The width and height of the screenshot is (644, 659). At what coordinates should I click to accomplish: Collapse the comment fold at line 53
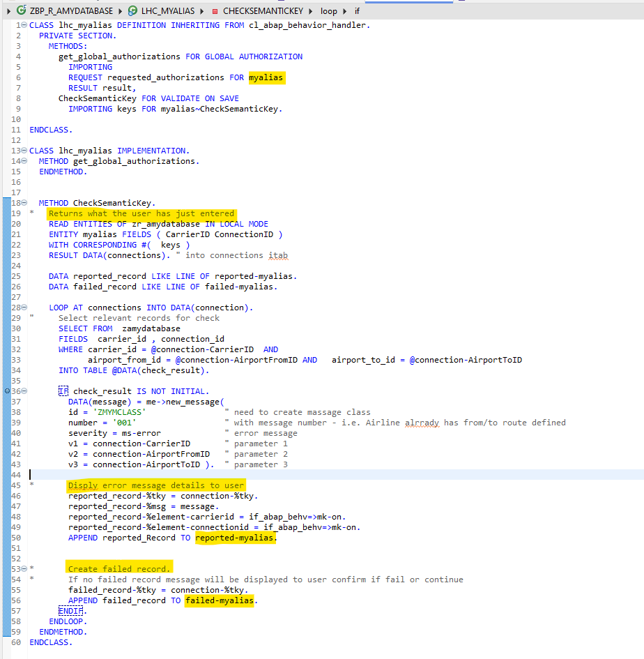coord(24,568)
